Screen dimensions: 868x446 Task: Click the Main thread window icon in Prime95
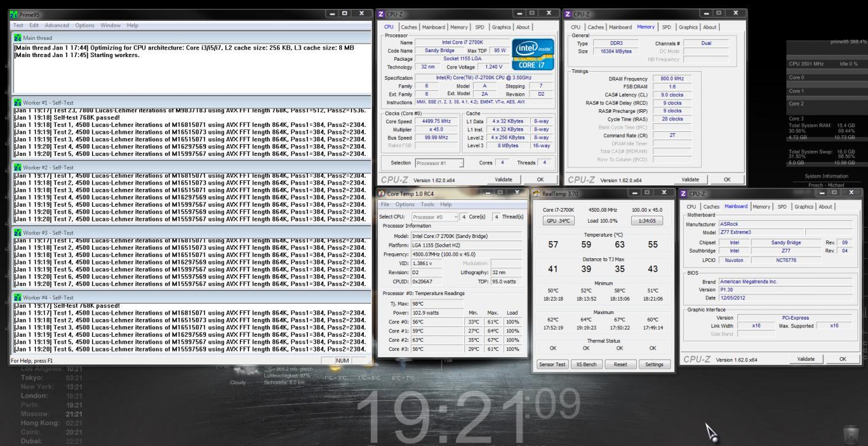point(17,37)
